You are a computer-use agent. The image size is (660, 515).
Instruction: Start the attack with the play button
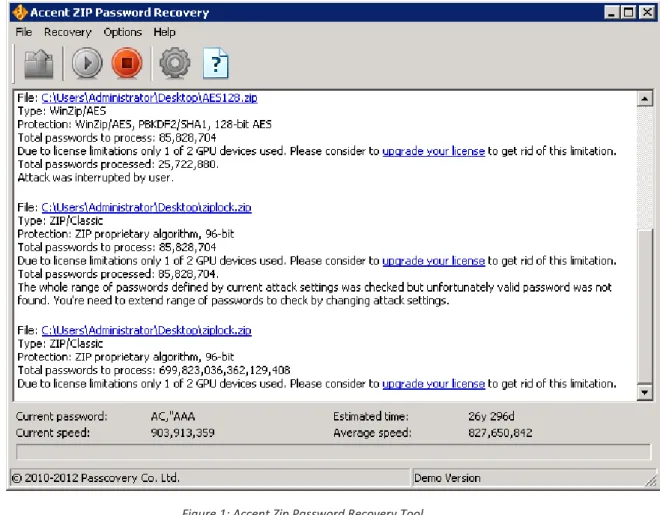click(87, 64)
